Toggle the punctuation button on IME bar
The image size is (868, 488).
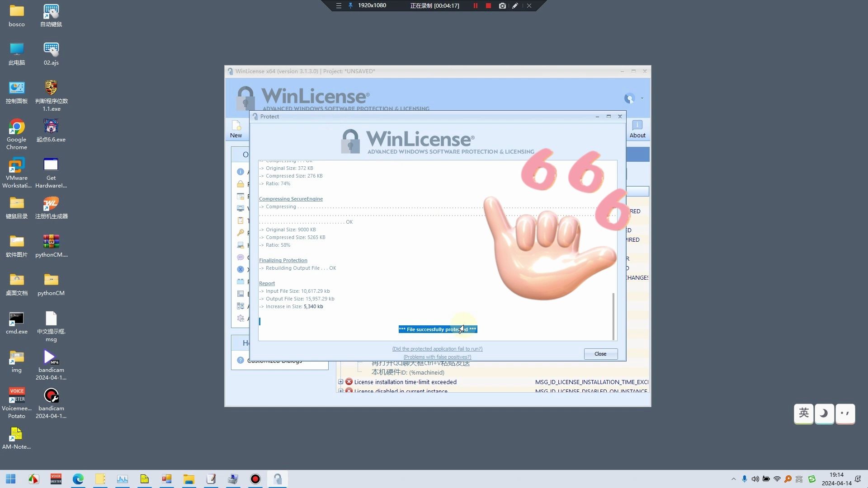point(844,413)
